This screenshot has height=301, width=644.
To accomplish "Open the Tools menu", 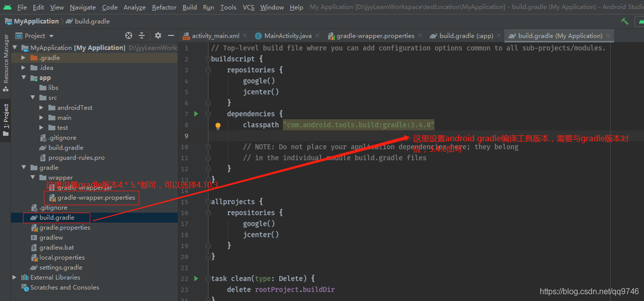I will coord(228,7).
